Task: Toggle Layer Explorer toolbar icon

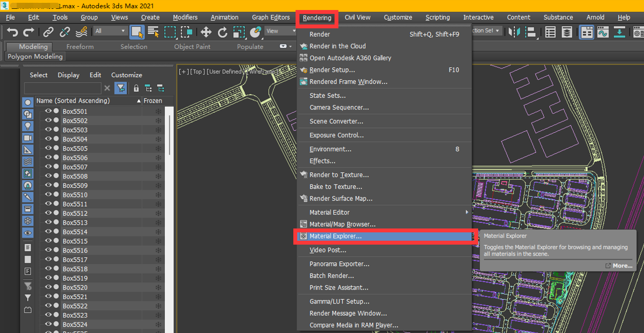Action: click(567, 31)
